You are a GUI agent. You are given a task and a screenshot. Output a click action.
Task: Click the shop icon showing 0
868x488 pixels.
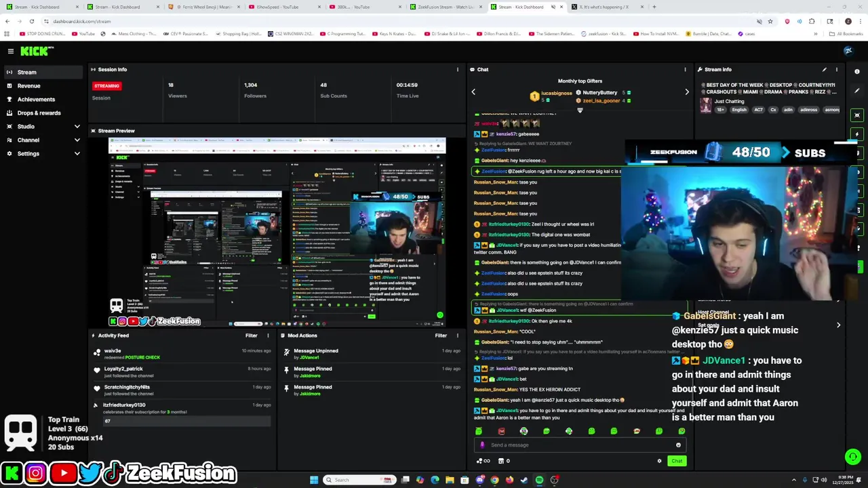tap(504, 461)
